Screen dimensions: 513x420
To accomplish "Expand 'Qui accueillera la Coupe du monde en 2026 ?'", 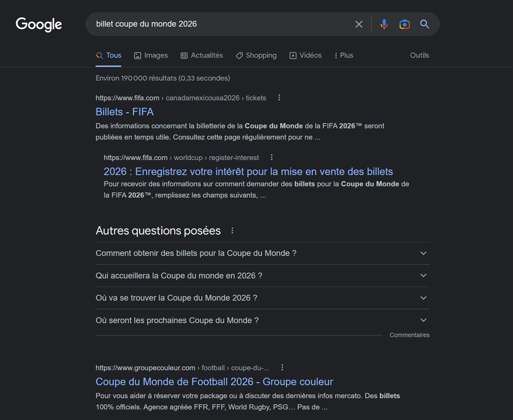I will (423, 276).
